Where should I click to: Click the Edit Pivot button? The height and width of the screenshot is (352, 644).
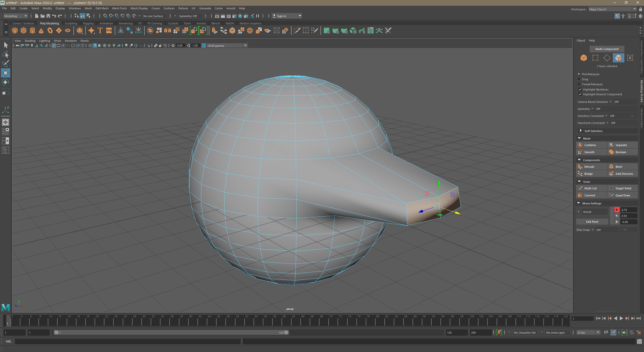click(x=592, y=222)
